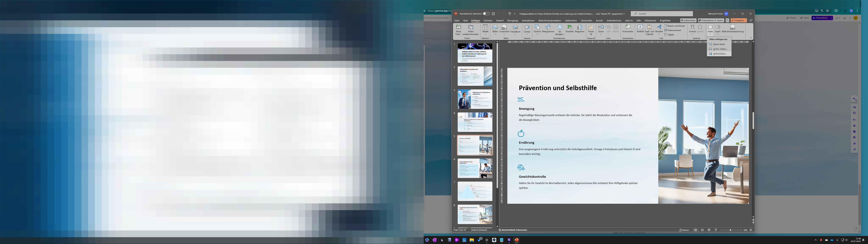
Task: Click the slide title Prävention und Selbsthilfe
Action: pyautogui.click(x=558, y=88)
